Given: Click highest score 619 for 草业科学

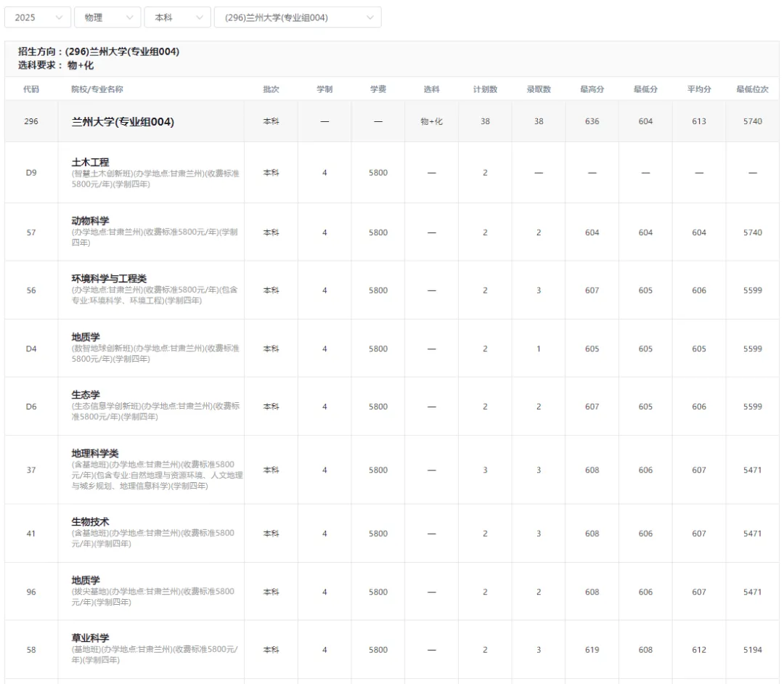Looking at the screenshot, I should pyautogui.click(x=592, y=649).
